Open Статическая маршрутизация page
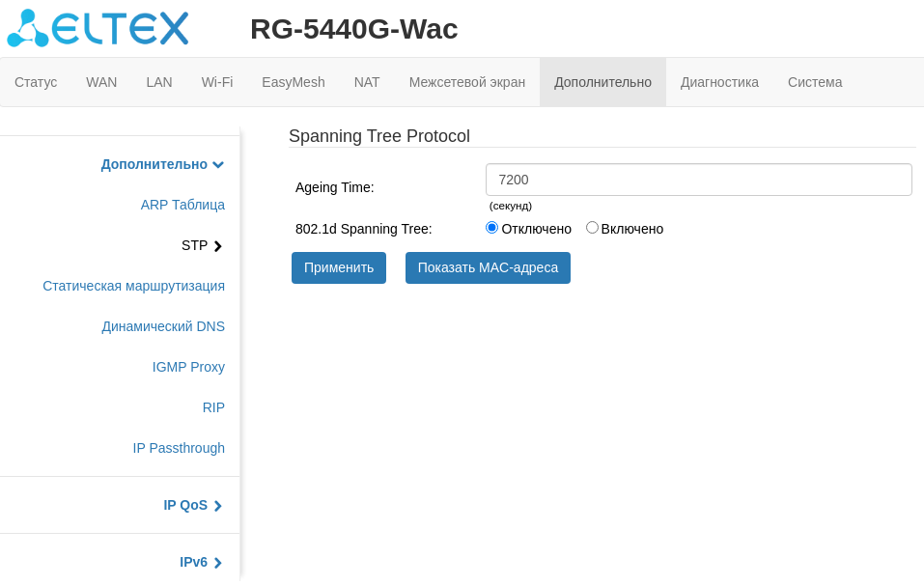 point(133,286)
